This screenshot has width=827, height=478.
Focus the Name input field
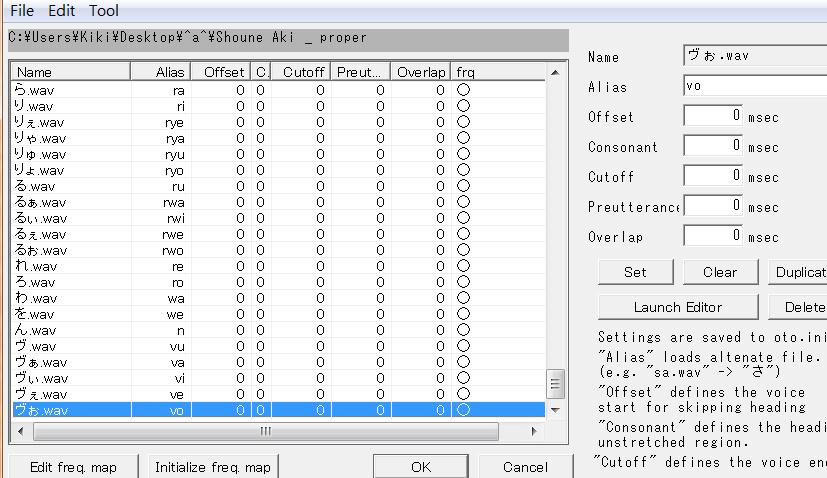[x=755, y=55]
